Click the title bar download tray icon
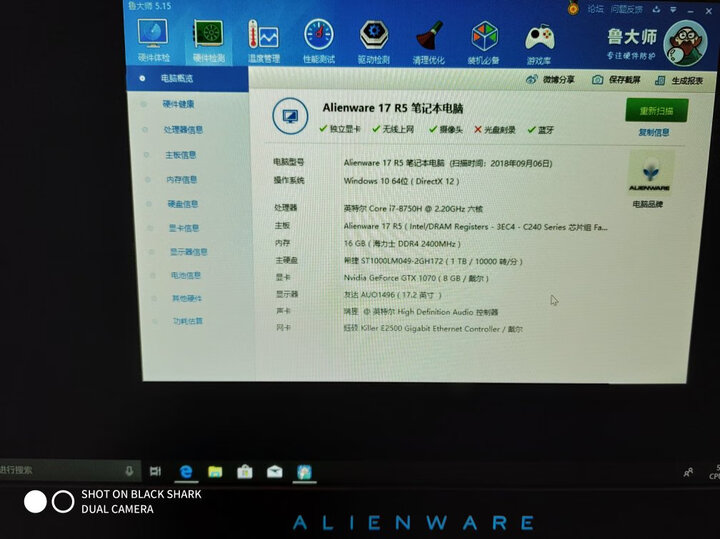 click(656, 9)
